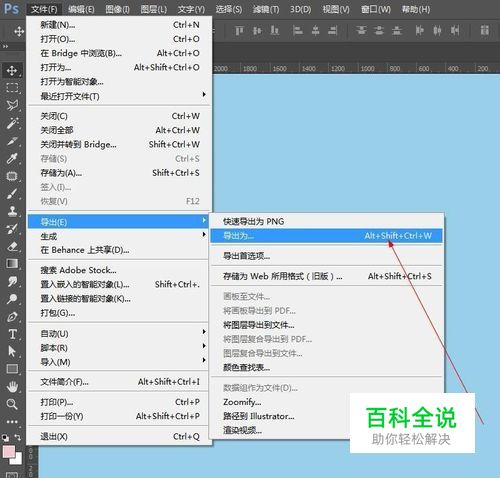
Task: Select the Path Selection tool
Action: tap(12, 351)
